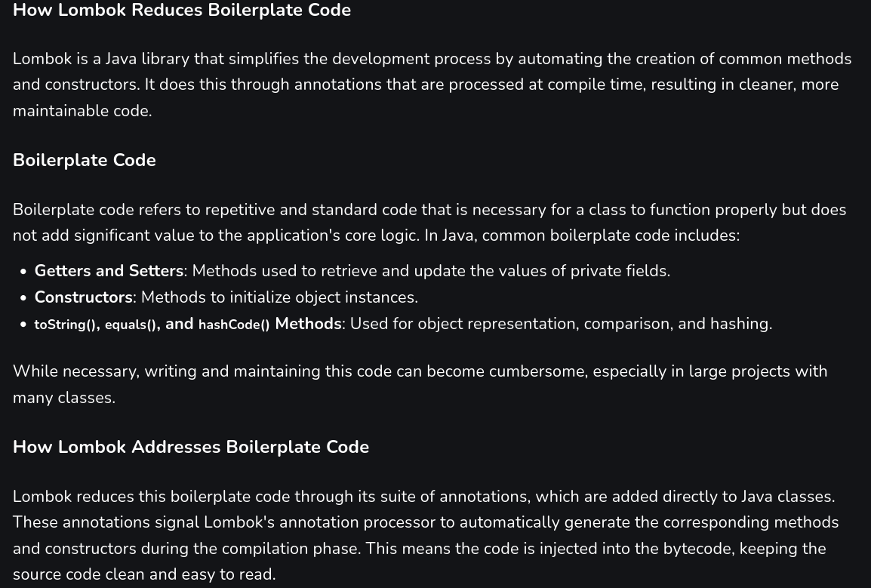Click the words 'maintainable code.' in first paragraph
This screenshot has height=588, width=871.
click(x=82, y=111)
